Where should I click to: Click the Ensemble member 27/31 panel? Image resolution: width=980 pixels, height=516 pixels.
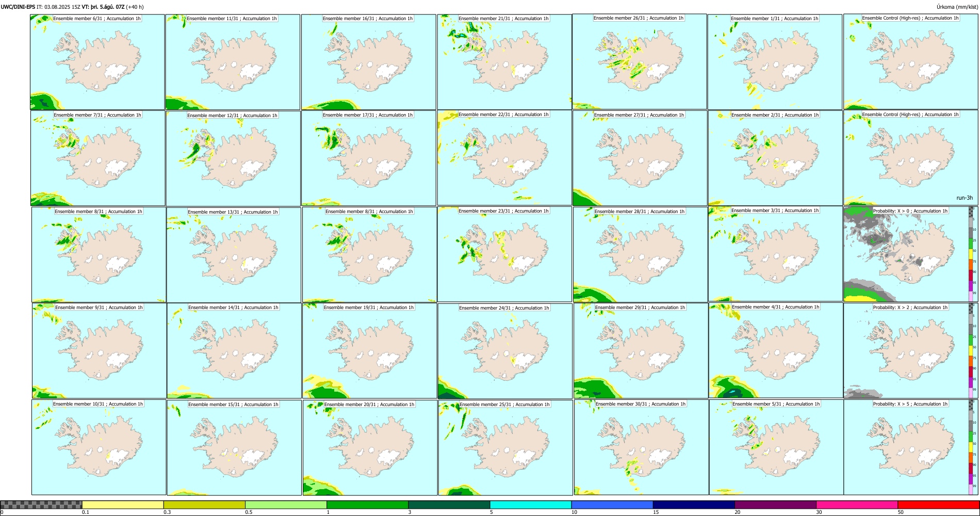pyautogui.click(x=640, y=158)
